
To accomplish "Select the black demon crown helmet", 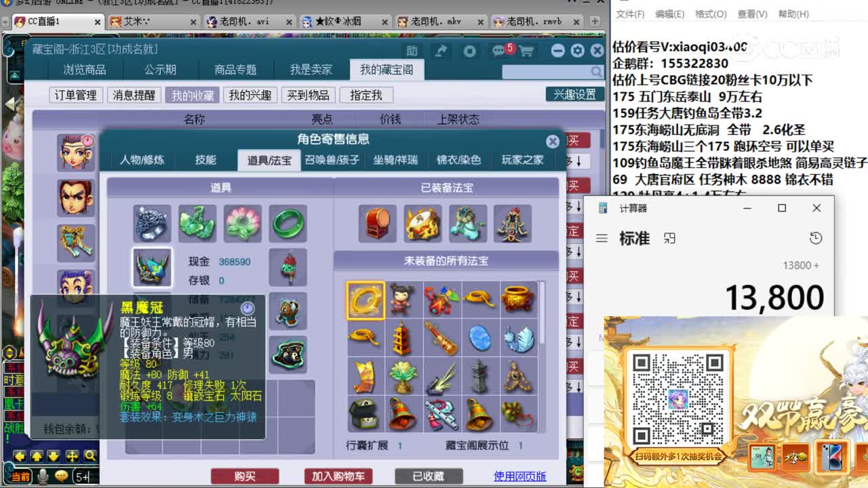I will (152, 268).
